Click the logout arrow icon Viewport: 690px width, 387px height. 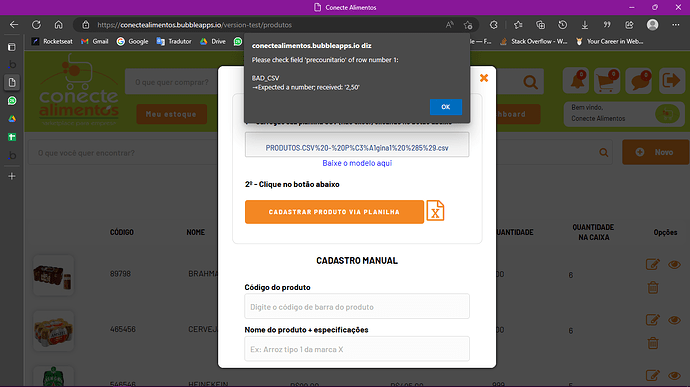point(671,81)
